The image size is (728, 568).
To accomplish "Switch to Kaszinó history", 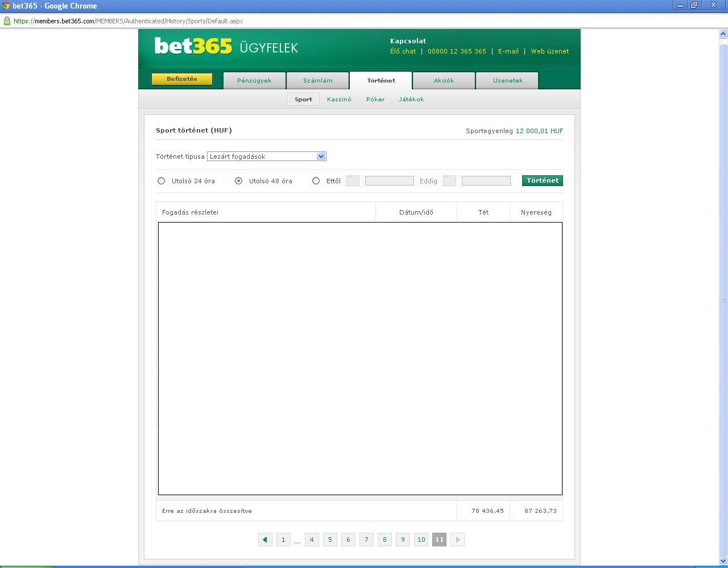I will (x=339, y=99).
